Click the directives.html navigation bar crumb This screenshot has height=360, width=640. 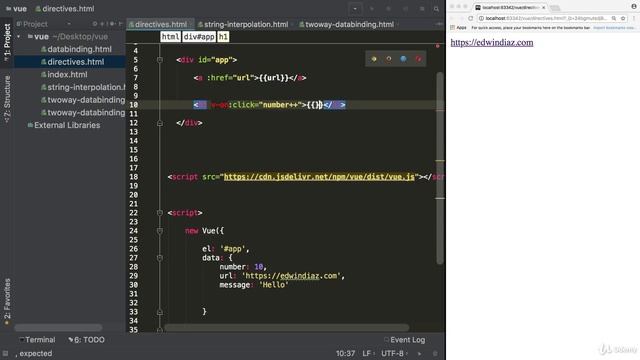click(64, 9)
